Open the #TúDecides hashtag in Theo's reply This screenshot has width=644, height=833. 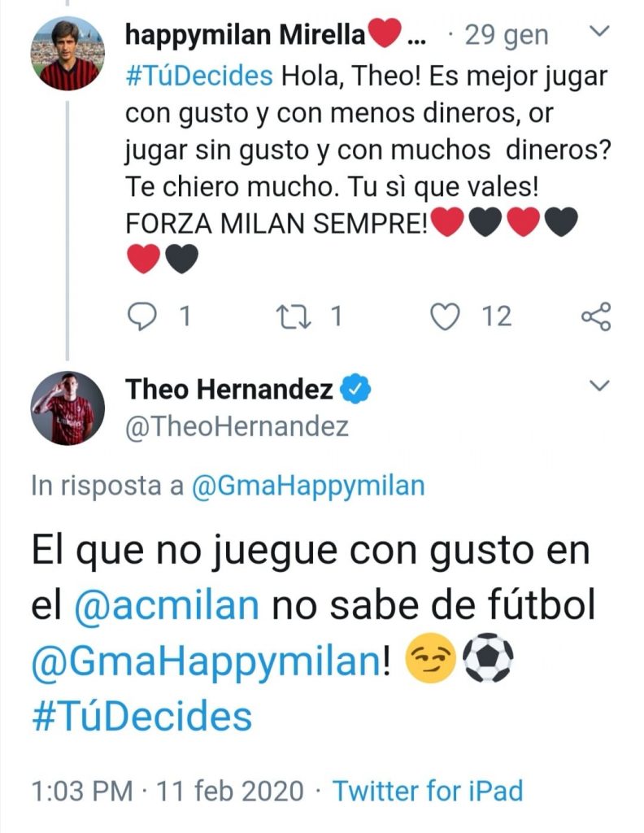pos(141,716)
